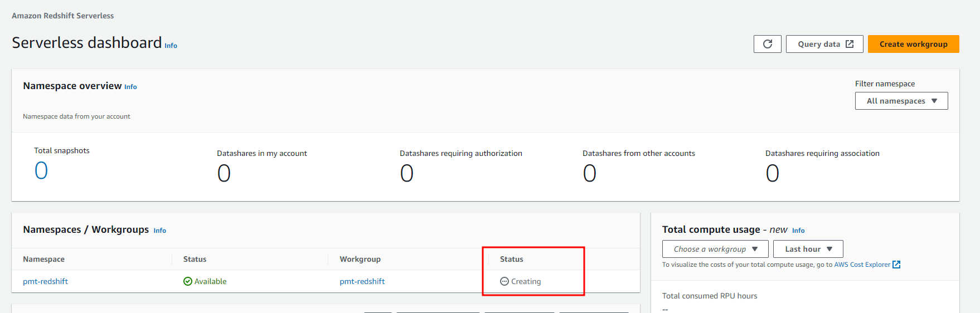Click Create workgroup button
This screenshot has height=313, width=980.
coord(913,44)
